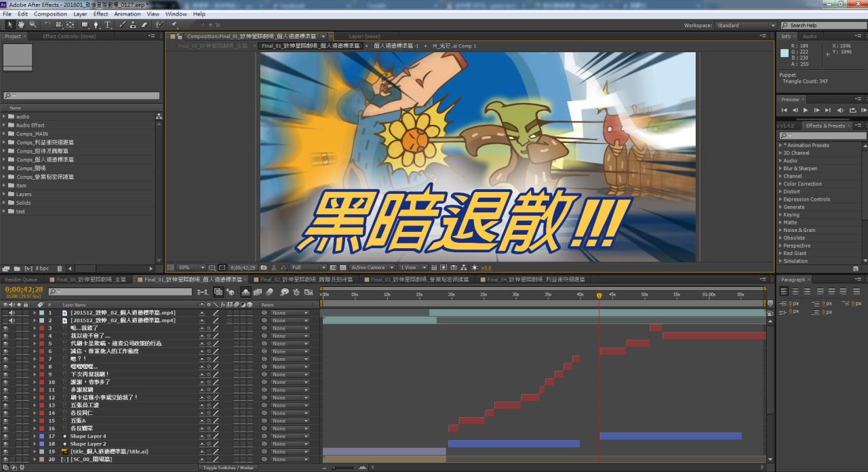The height and width of the screenshot is (472, 868).
Task: Select the Puppet Pin tool
Action: coord(174,24)
